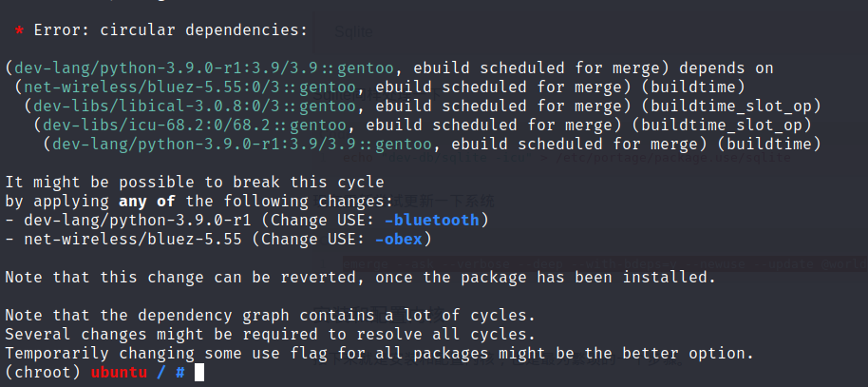Click (buildtime_slot_op) on the icu line
The width and height of the screenshot is (868, 387).
[x=726, y=126]
